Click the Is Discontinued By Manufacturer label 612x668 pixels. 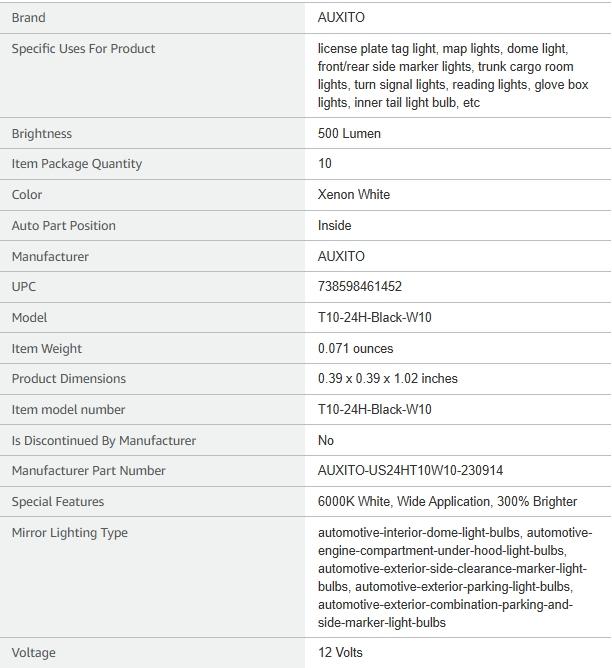(x=104, y=440)
